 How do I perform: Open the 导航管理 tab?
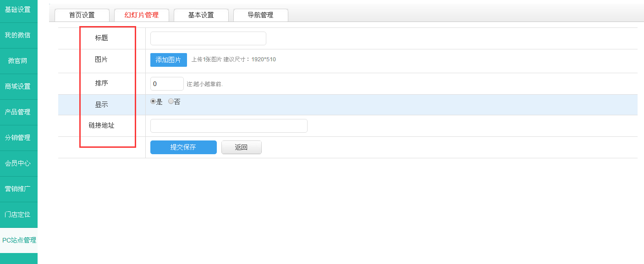point(261,15)
